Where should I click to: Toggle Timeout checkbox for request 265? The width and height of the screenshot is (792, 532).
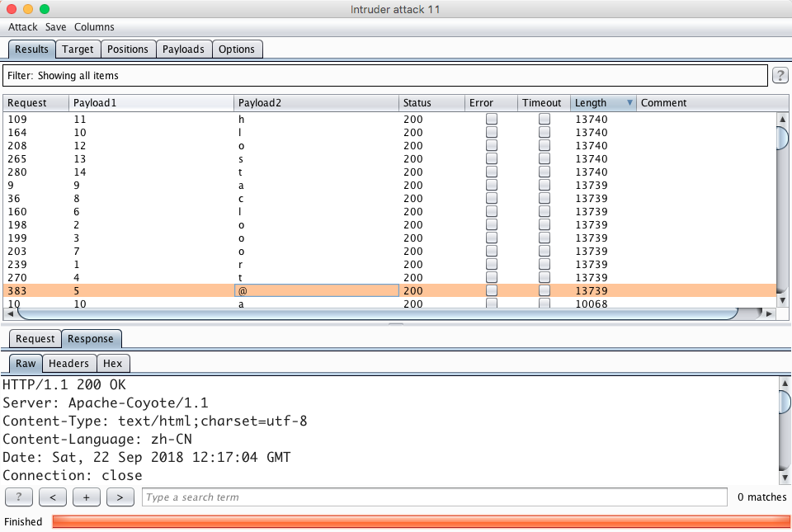click(544, 158)
